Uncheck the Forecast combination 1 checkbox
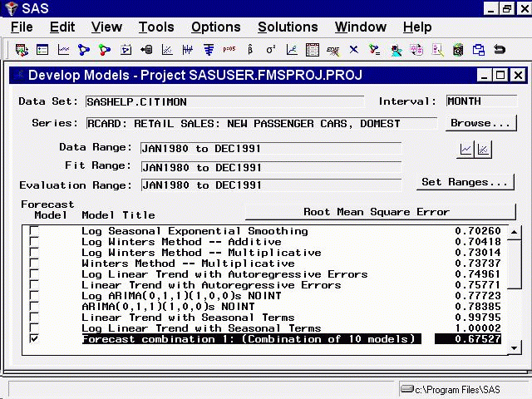The height and width of the screenshot is (399, 532). point(33,339)
